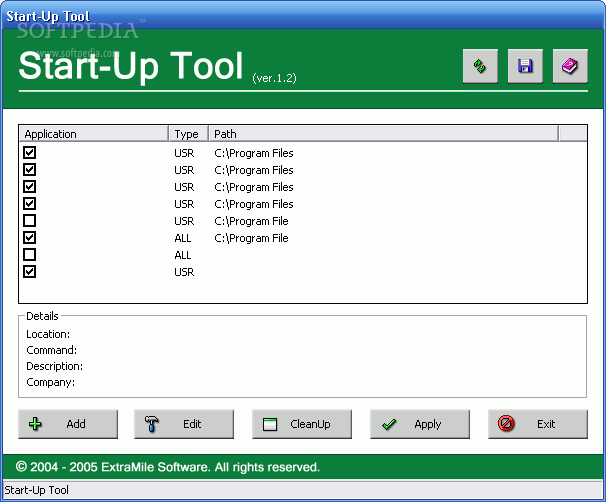Uncheck the ALL entry with Program File path
The height and width of the screenshot is (502, 606).
[x=30, y=238]
